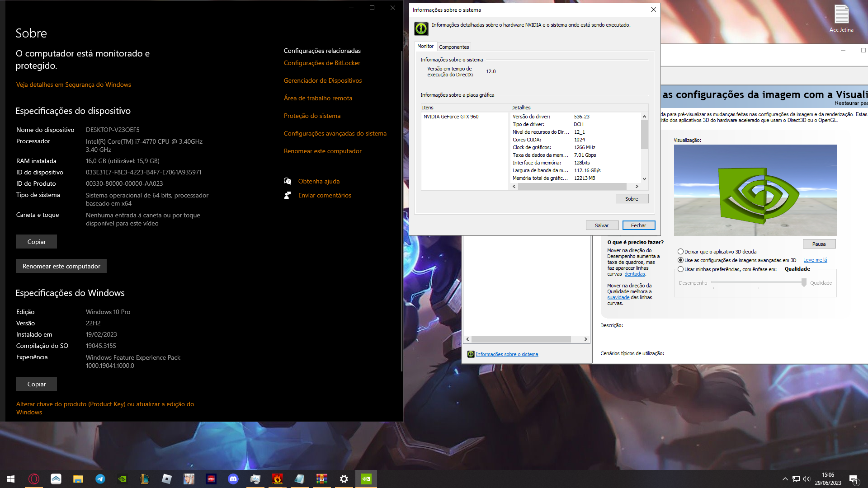Launch Opera GX from the taskbar
868x488 pixels.
coord(34,479)
